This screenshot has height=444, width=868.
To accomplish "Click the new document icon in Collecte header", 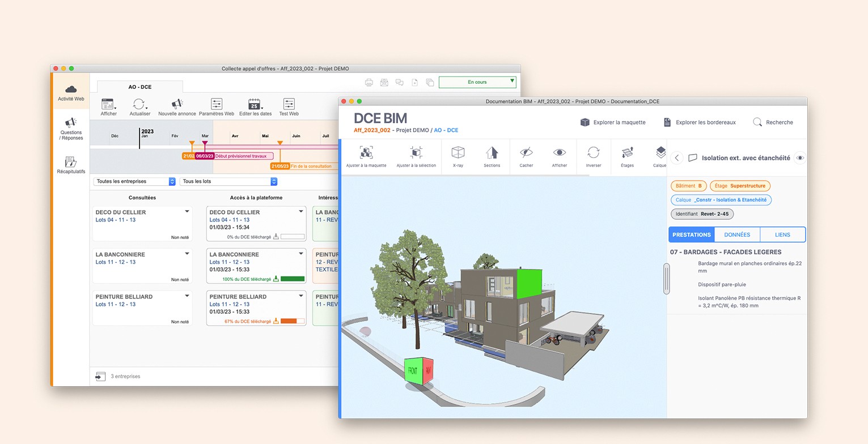I will tap(415, 82).
